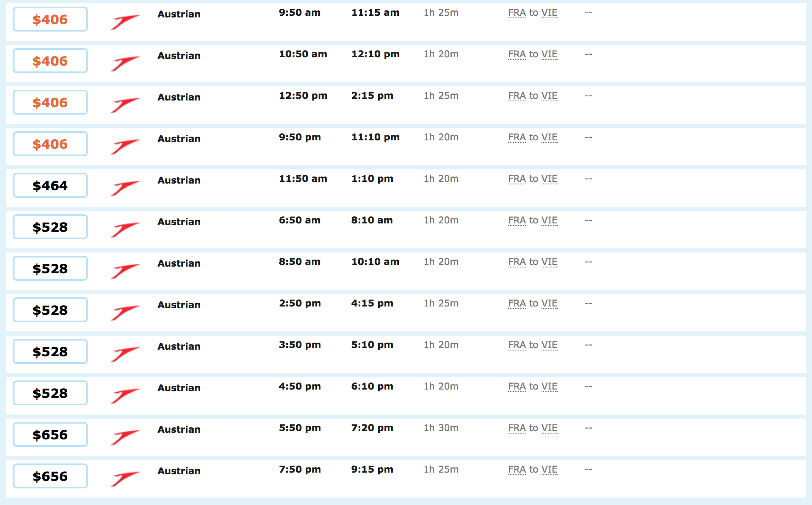Select the $406 fare departing 10:50 am
This screenshot has height=505, width=812.
(50, 61)
